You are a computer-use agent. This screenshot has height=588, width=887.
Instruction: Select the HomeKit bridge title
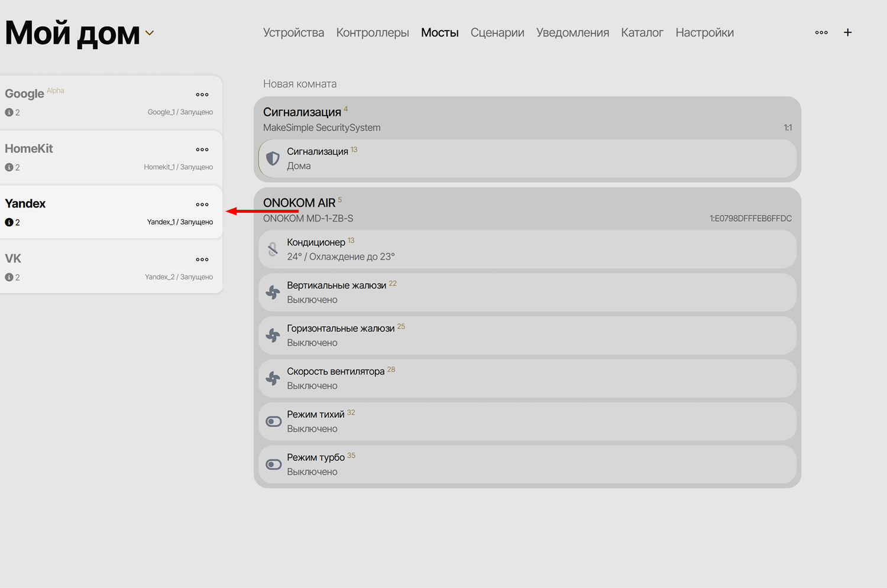(x=29, y=148)
